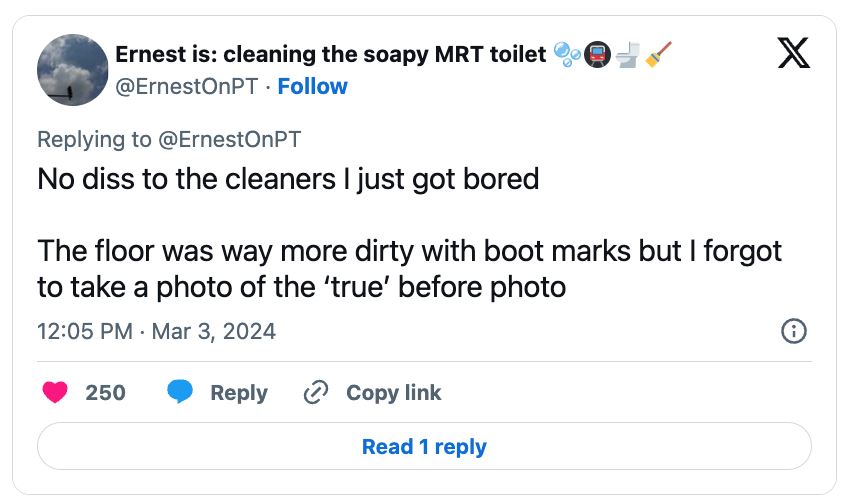Screen dimensions: 848x504
Task: Open Ernest's profile avatar picture
Action: click(x=71, y=70)
